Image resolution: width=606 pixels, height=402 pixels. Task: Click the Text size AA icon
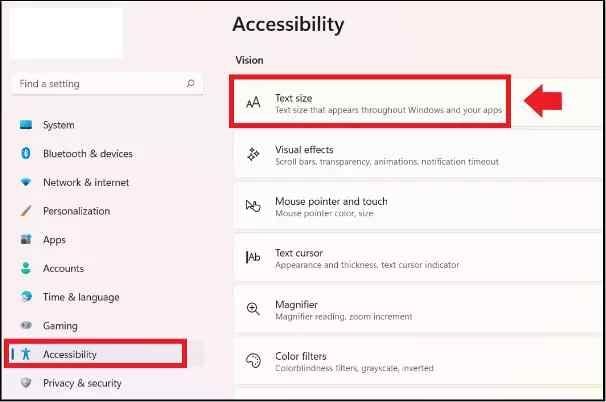point(254,103)
